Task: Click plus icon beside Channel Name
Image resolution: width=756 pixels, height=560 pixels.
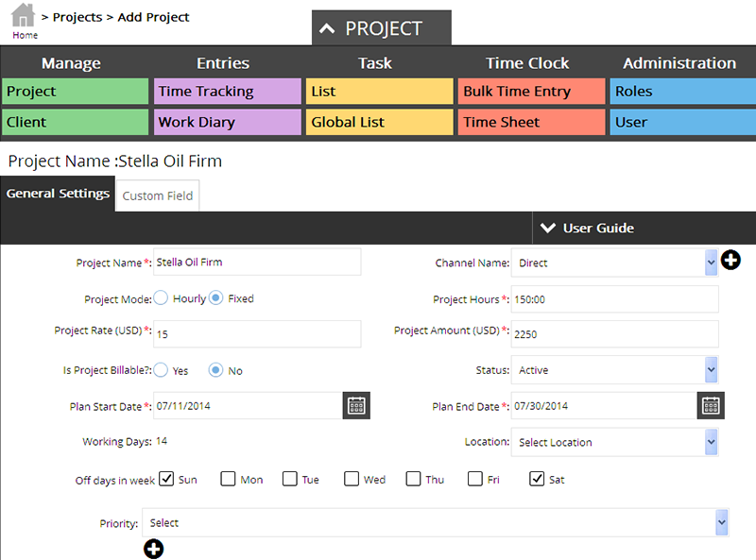Action: (x=730, y=261)
